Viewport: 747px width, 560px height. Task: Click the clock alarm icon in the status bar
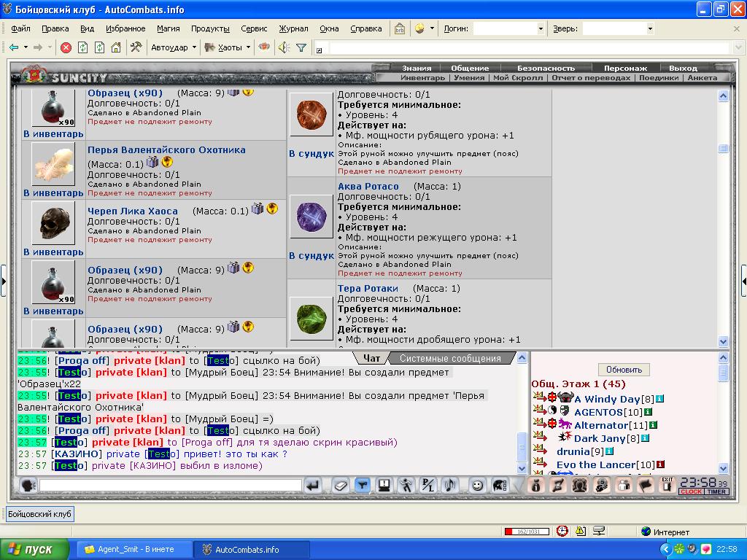pos(562,531)
